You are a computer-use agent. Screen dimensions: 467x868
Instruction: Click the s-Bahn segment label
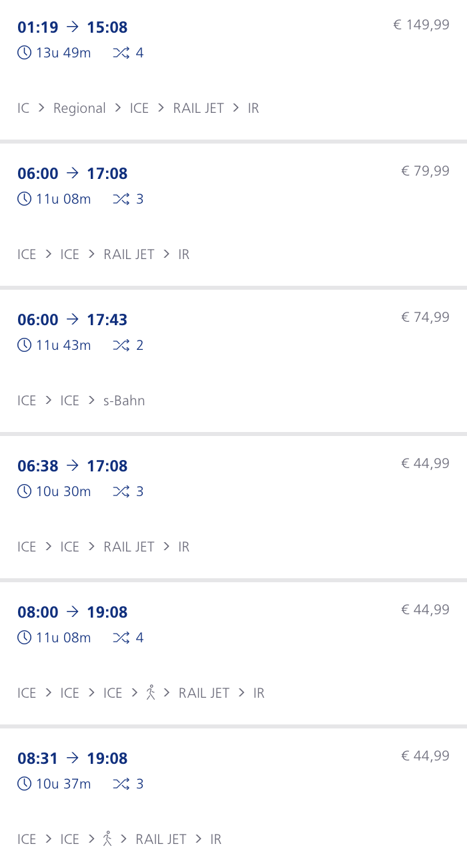point(124,401)
